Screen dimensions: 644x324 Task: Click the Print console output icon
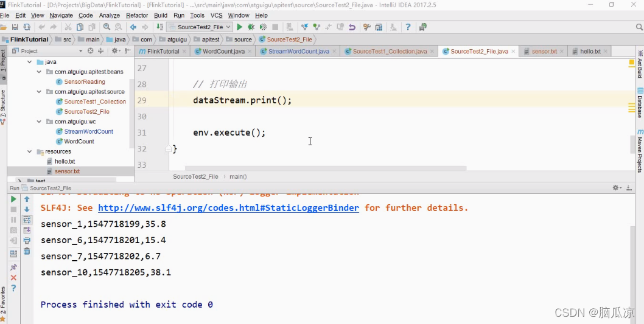27,241
